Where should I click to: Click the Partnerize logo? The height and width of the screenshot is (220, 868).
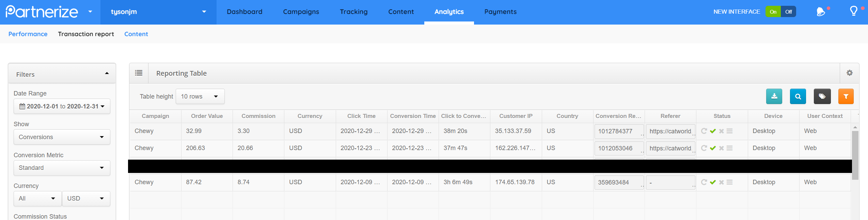42,12
